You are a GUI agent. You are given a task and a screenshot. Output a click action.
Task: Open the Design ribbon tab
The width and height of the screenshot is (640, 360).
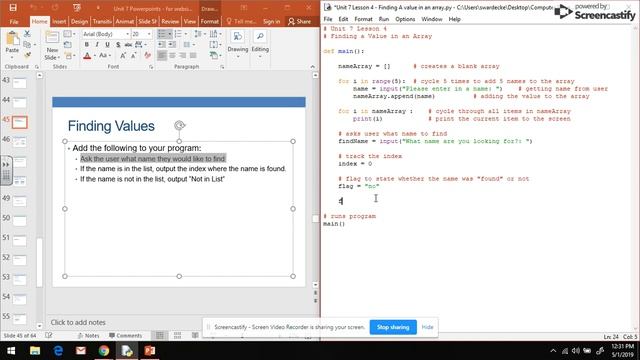pyautogui.click(x=79, y=21)
